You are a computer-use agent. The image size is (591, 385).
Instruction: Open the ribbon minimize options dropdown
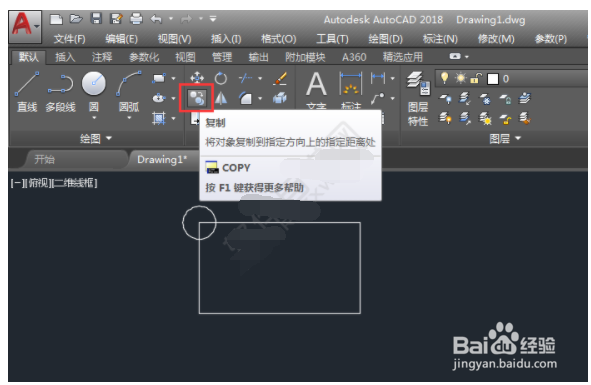[x=467, y=57]
